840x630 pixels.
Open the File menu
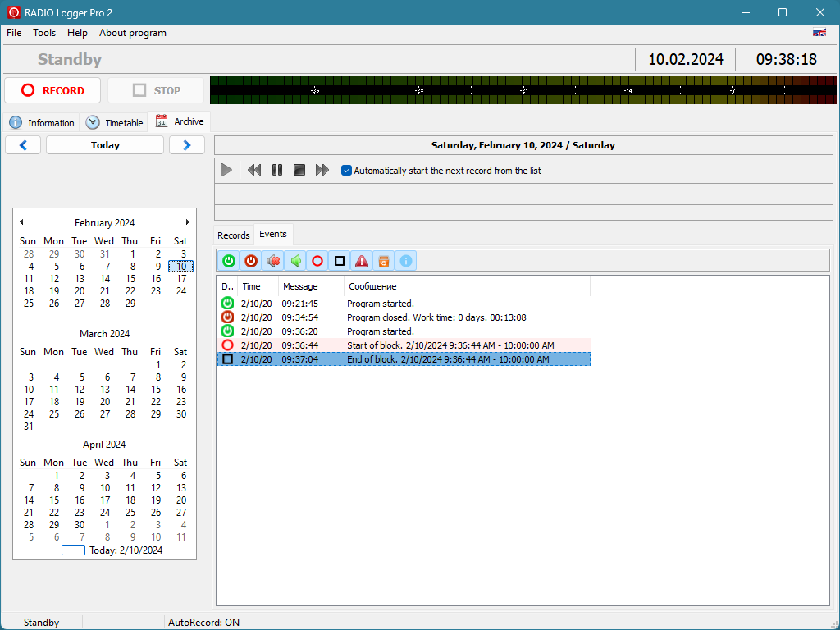(x=14, y=33)
